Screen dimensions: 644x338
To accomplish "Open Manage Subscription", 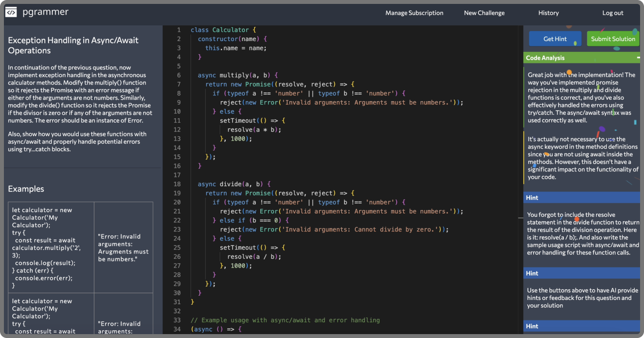I will (x=414, y=13).
